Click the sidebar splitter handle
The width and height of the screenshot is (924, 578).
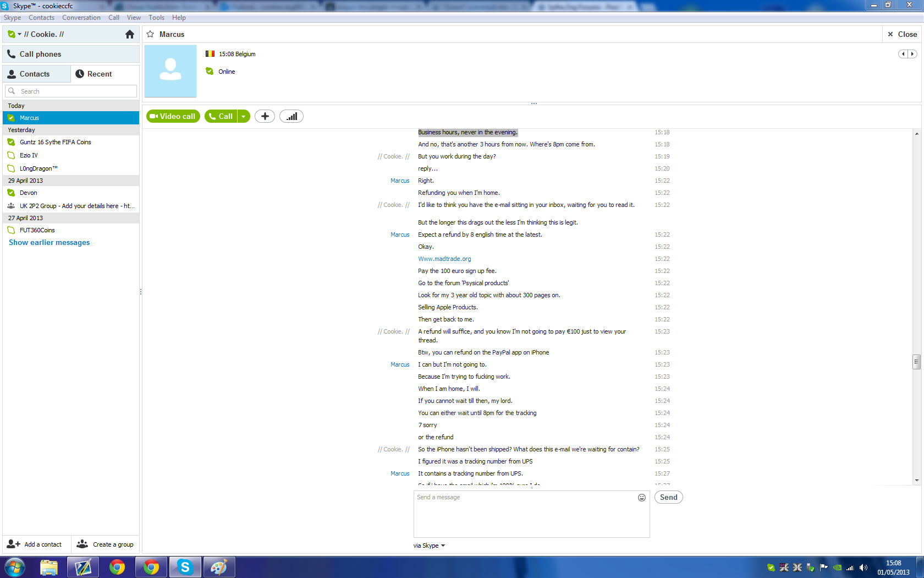[x=141, y=292]
